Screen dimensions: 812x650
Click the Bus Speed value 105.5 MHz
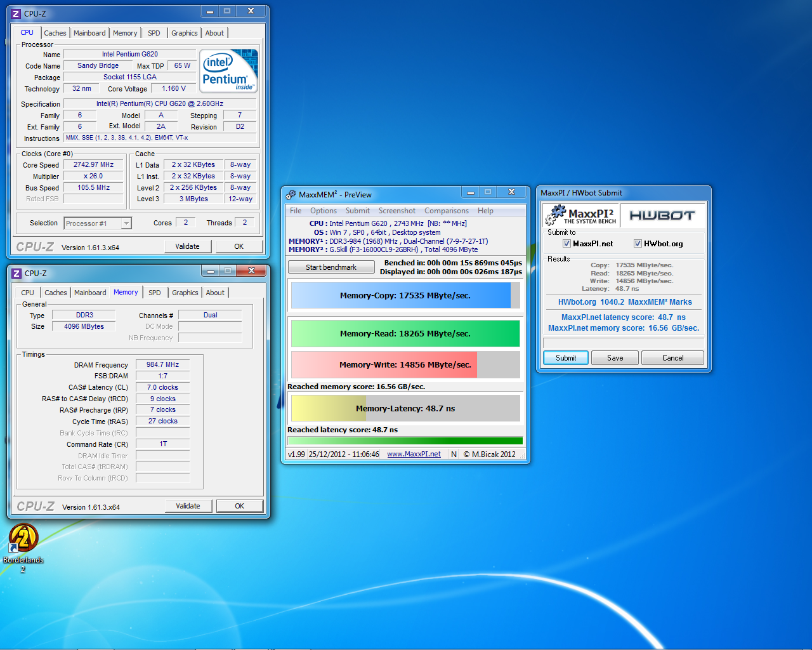[94, 187]
